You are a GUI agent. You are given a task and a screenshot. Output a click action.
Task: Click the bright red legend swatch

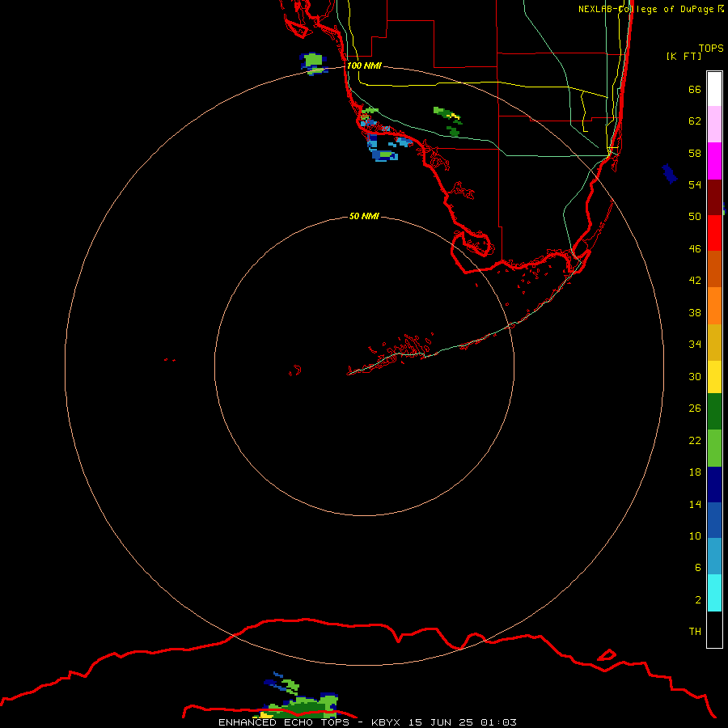pyautogui.click(x=714, y=233)
